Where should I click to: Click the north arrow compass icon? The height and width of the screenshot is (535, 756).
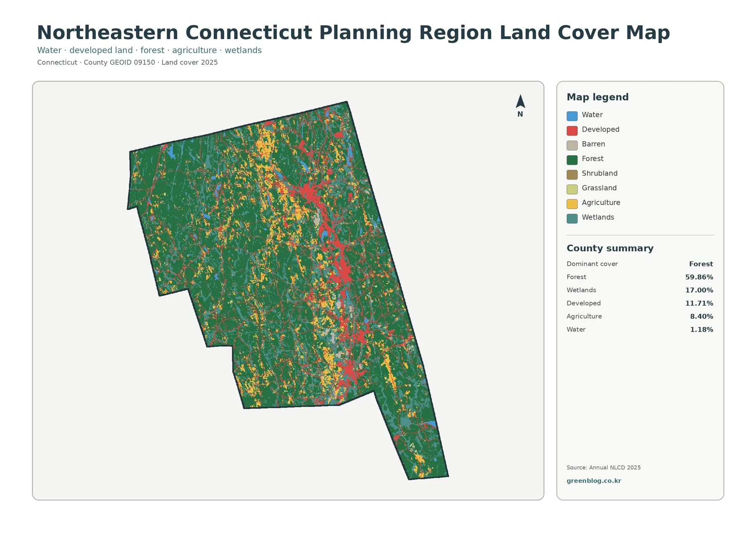point(520,101)
